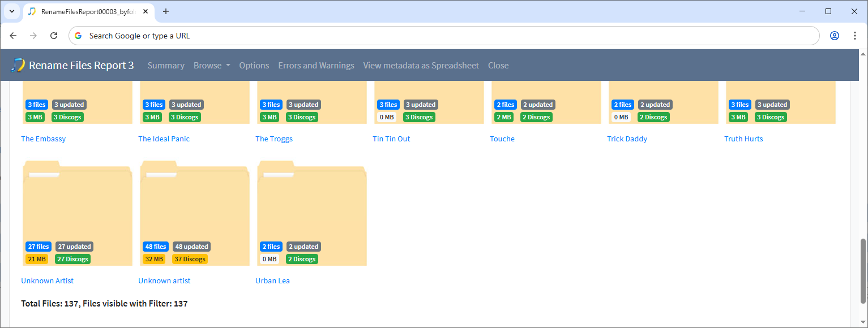Open the Chrome tab search dropdown arrow
The height and width of the screenshot is (328, 868).
(x=11, y=11)
